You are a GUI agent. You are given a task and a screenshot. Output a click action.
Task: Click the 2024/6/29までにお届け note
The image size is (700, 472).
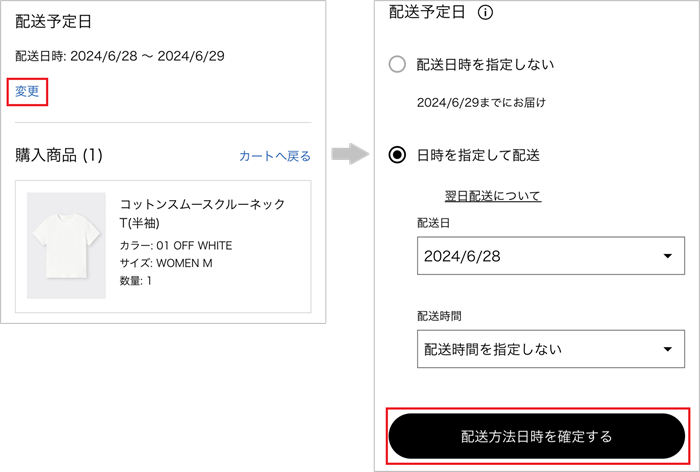pos(480,103)
